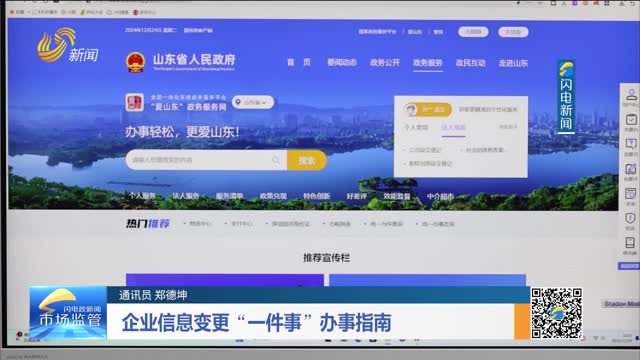Open the 政民互动 nav item
Screen dimensions: 640x360
point(471,63)
